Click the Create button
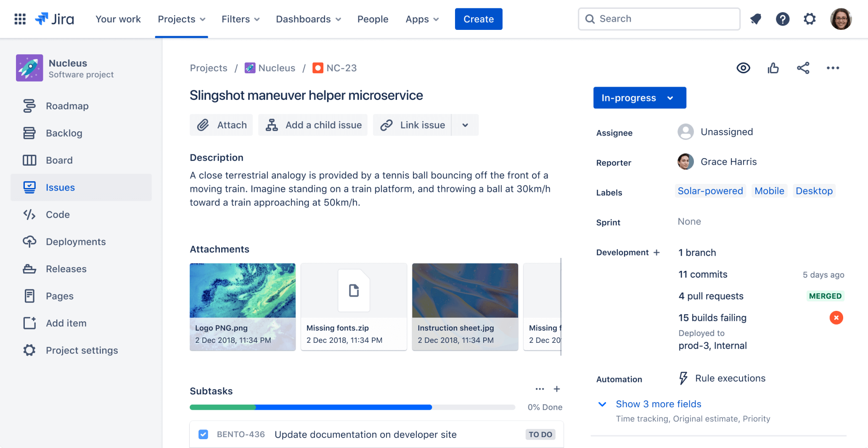This screenshot has width=868, height=448. pyautogui.click(x=478, y=19)
